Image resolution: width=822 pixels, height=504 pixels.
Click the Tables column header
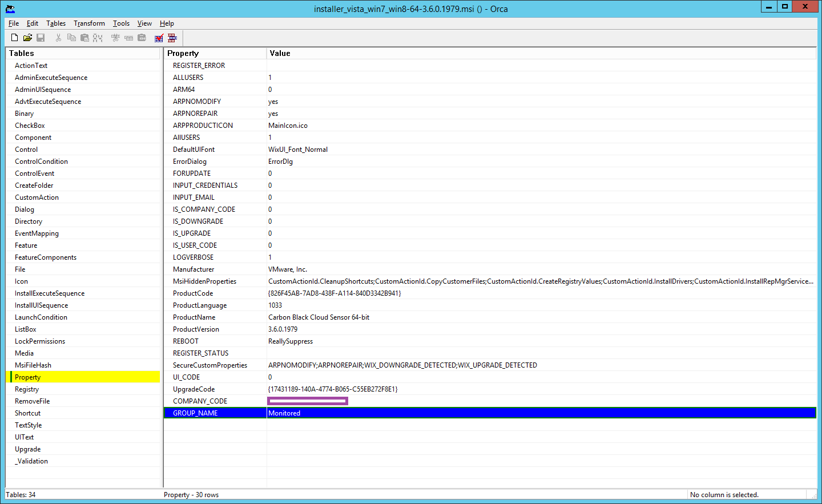83,53
